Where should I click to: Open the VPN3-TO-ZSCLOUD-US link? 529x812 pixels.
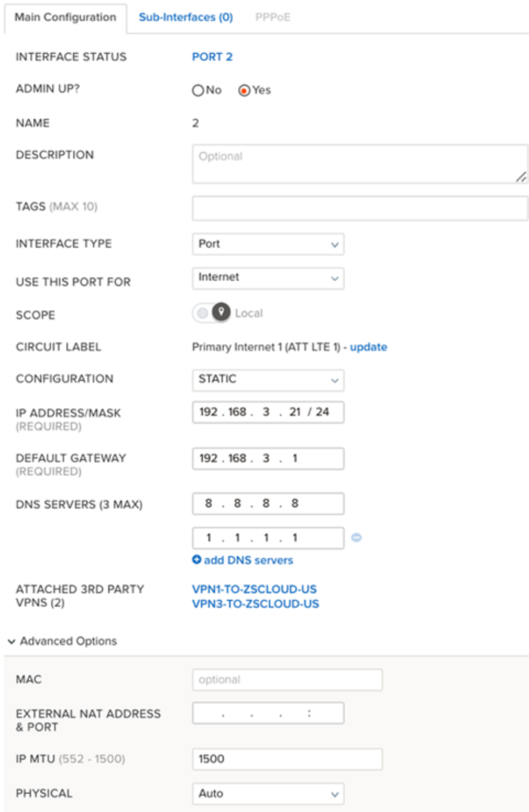pyautogui.click(x=255, y=604)
